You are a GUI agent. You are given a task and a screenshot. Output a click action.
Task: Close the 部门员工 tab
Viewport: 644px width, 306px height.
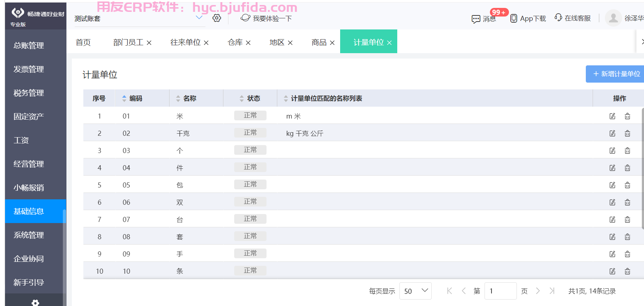pos(149,43)
